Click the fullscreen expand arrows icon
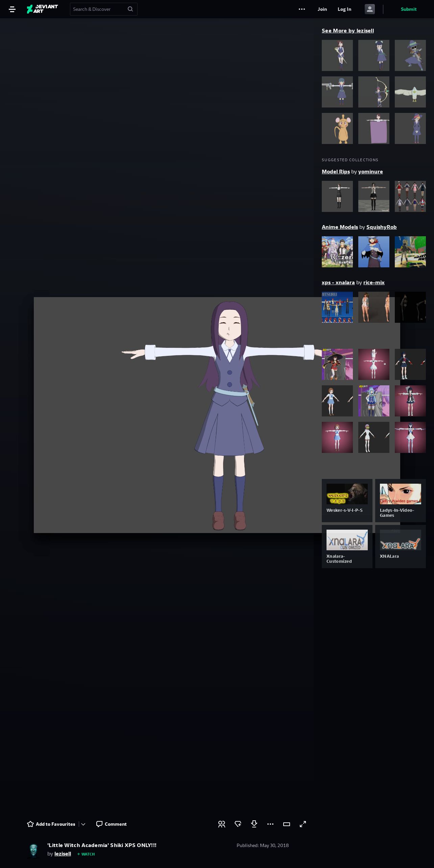434x868 pixels. click(303, 824)
